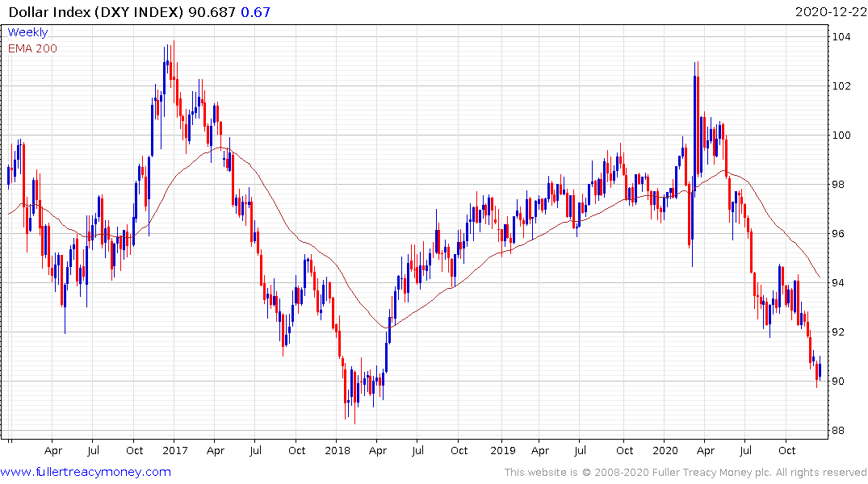868x484 pixels.
Task: Click the 2019 year label on time axis
Action: pos(503,451)
